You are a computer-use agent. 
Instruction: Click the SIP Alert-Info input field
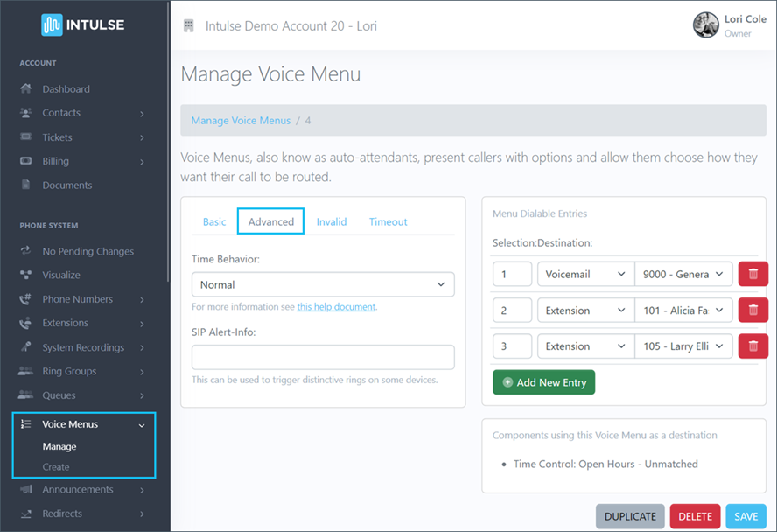click(323, 357)
